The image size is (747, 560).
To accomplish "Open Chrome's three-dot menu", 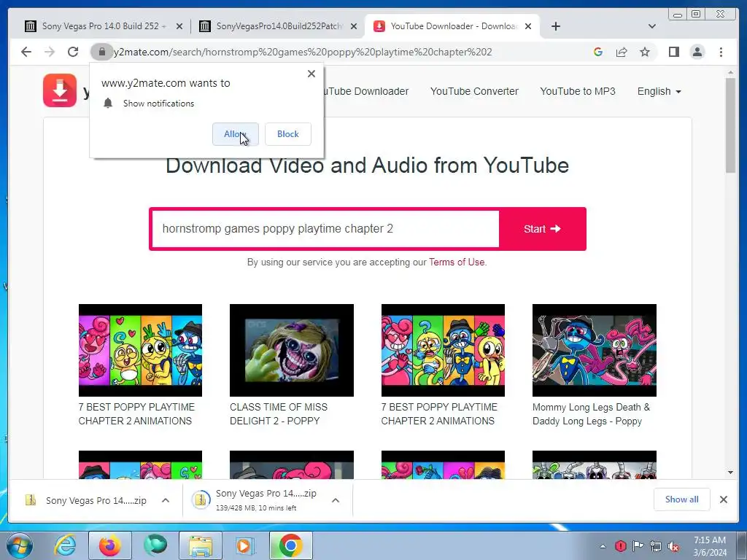I will tap(721, 52).
